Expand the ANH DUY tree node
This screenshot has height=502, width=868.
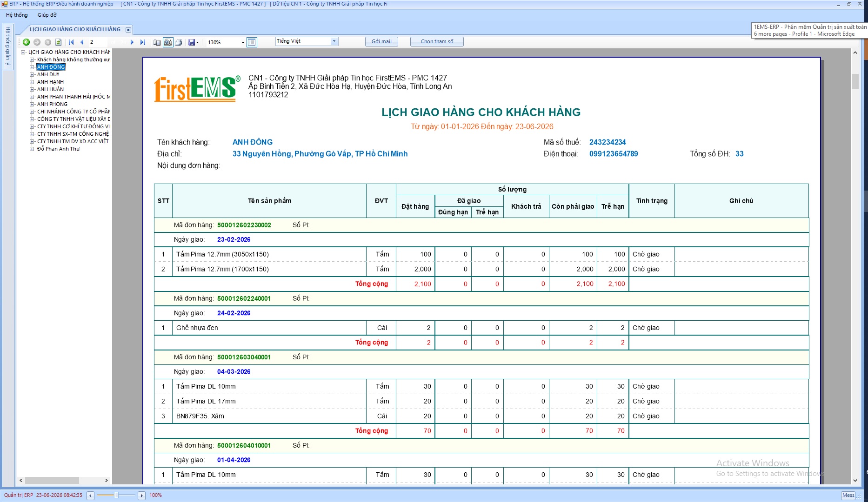tap(32, 74)
